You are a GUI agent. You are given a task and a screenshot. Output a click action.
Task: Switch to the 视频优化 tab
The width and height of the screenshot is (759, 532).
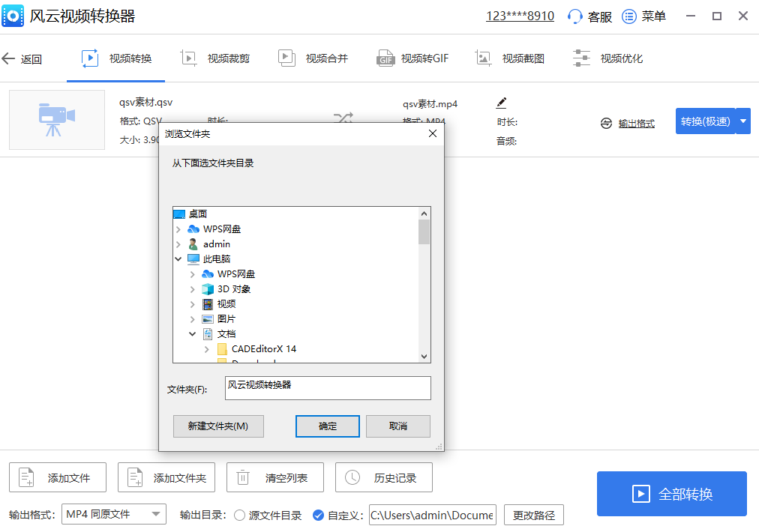pos(607,58)
